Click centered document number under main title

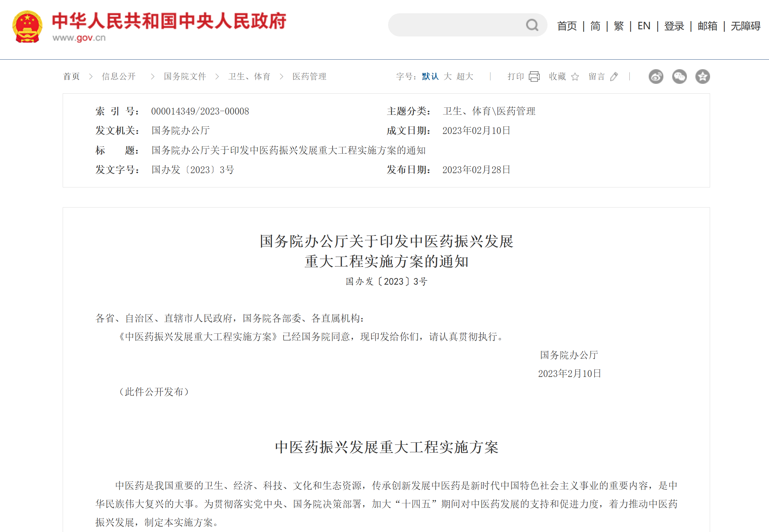(386, 282)
